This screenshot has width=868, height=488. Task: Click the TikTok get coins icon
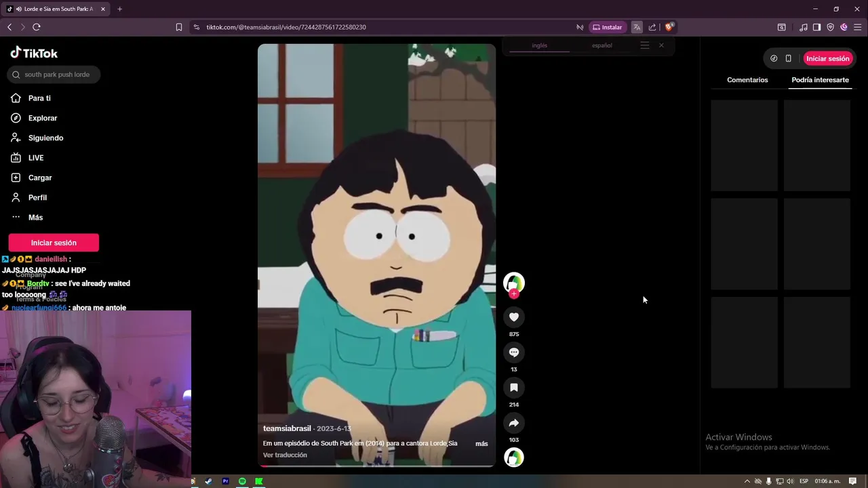(x=774, y=58)
